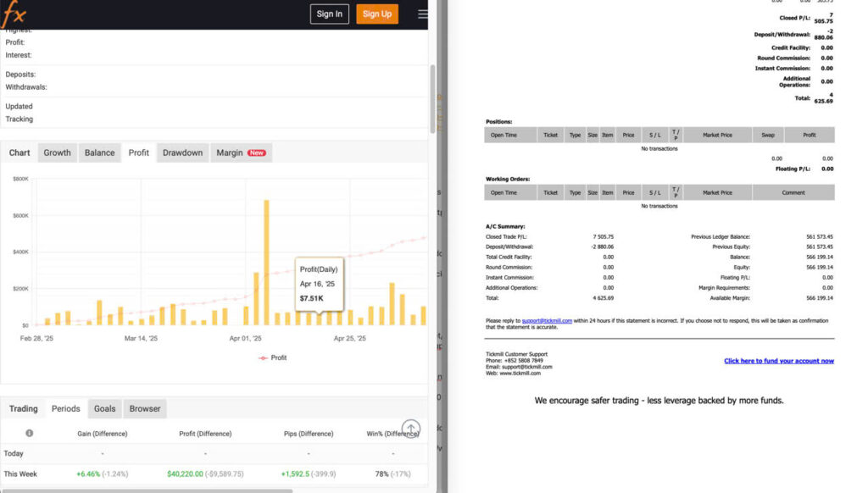This screenshot has height=493, width=868.
Task: Click the horizontal scrollbar under the periods table
Action: click(x=147, y=490)
